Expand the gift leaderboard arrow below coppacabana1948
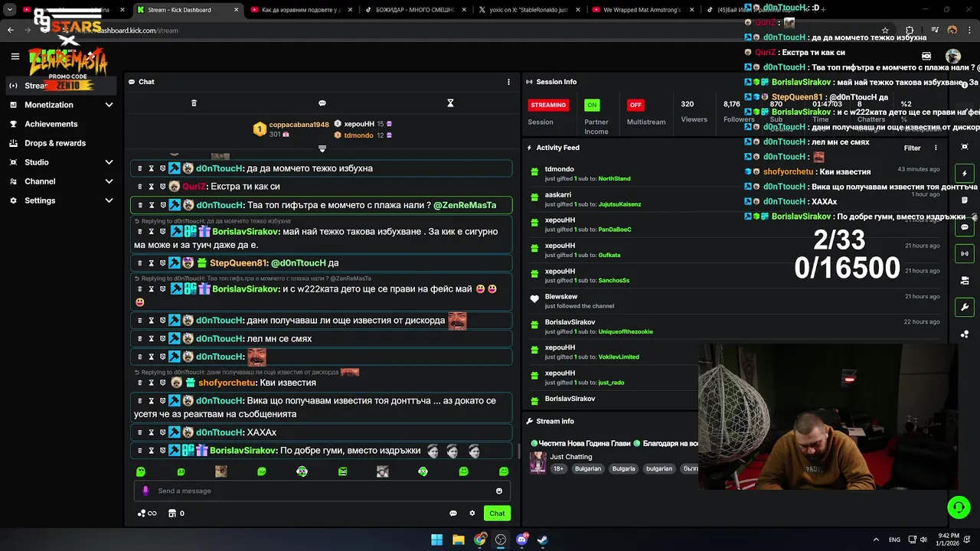 click(x=322, y=148)
